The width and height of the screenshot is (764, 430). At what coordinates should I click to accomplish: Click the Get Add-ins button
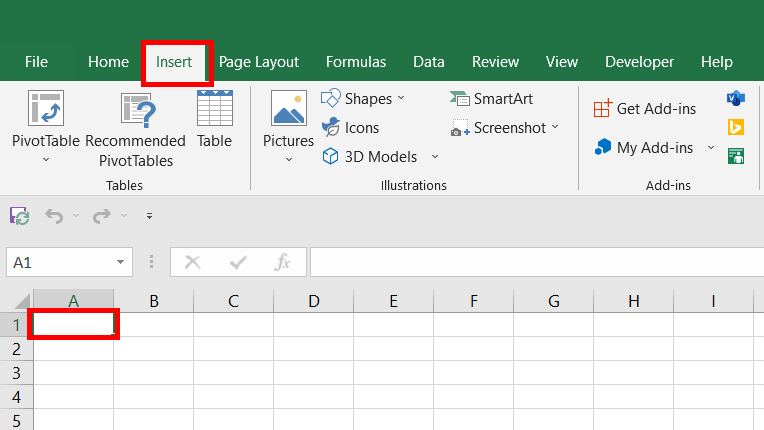[x=645, y=108]
